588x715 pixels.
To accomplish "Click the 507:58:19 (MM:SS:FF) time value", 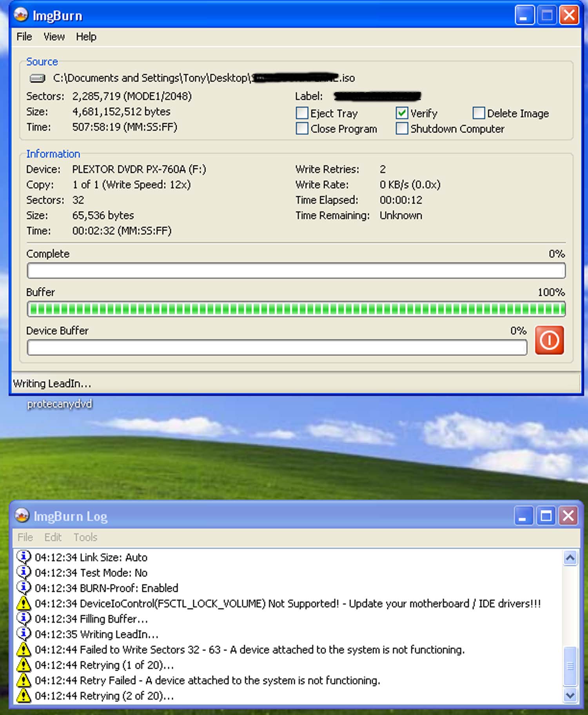I will [x=125, y=127].
